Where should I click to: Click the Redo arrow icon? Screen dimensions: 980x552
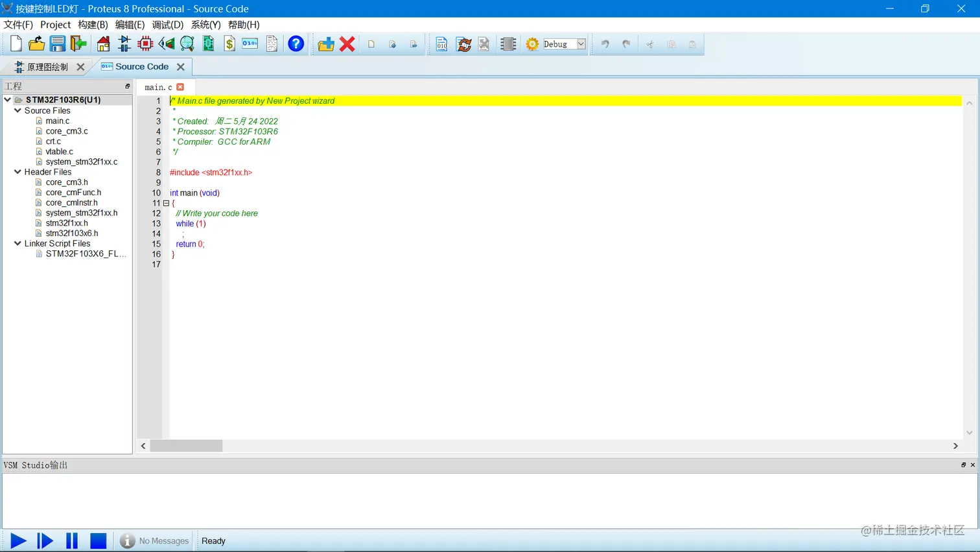click(626, 44)
